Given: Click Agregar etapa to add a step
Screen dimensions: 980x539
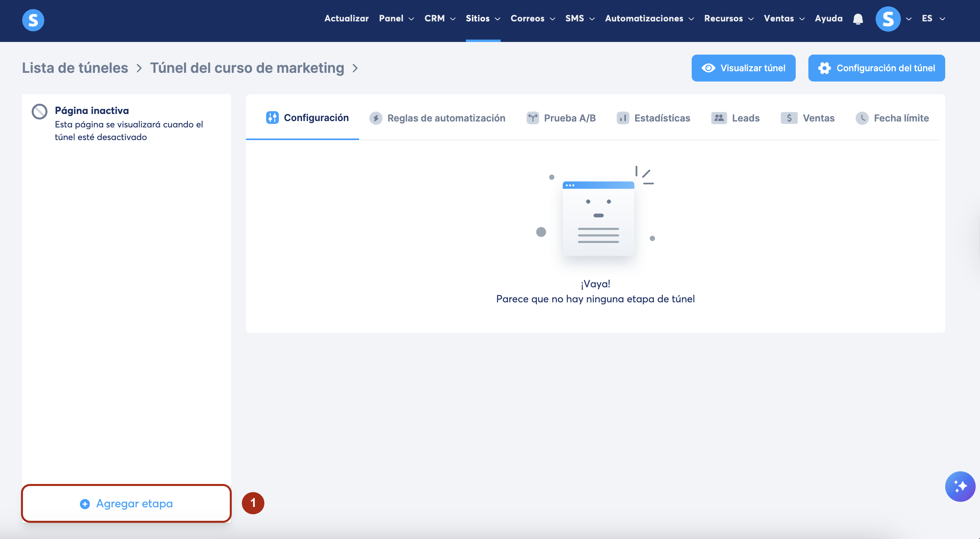Looking at the screenshot, I should click(127, 503).
